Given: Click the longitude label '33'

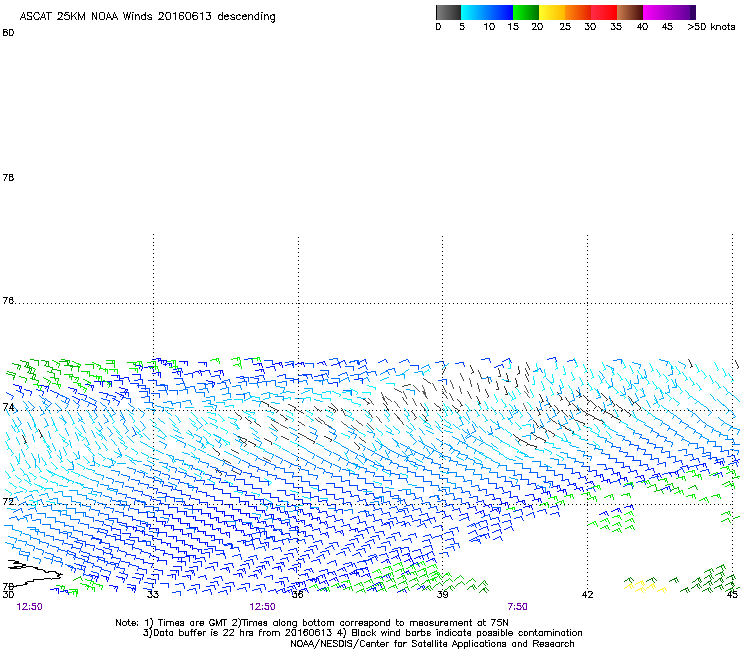Looking at the screenshot, I should point(153,595).
